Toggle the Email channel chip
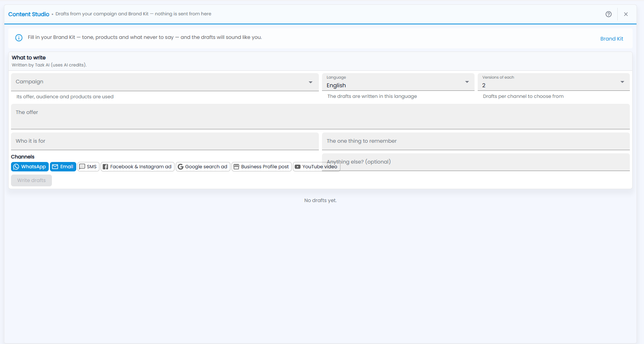Image resolution: width=644 pixels, height=344 pixels. coord(63,167)
